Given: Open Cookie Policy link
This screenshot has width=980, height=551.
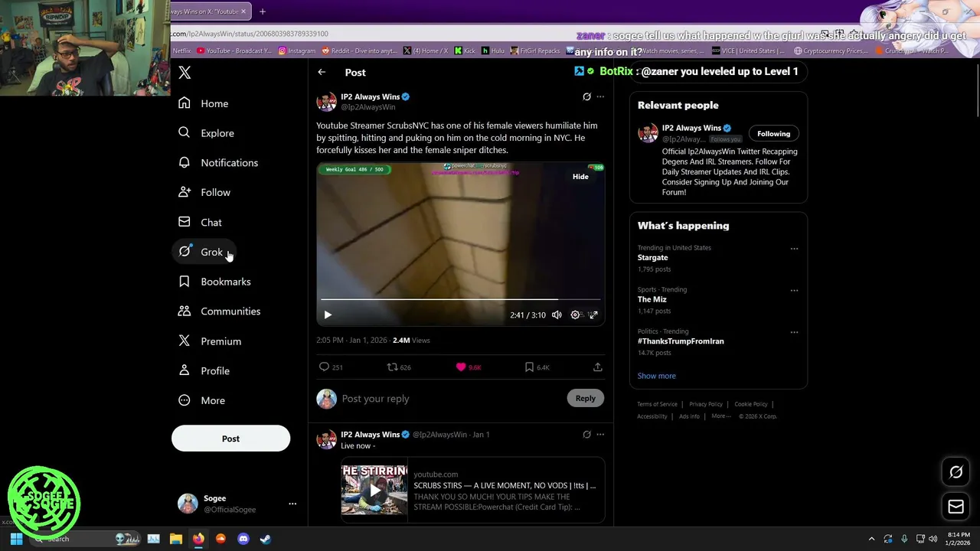Looking at the screenshot, I should coord(751,404).
